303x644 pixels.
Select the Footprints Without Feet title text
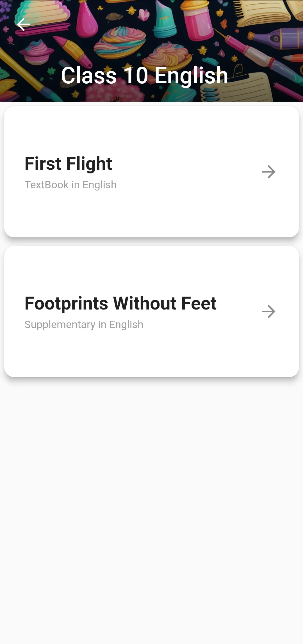coord(120,303)
